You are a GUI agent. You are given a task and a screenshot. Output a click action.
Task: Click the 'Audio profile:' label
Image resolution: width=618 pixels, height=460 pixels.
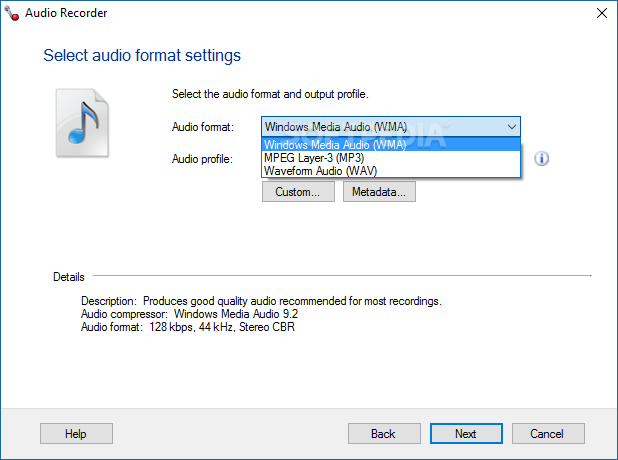(x=202, y=159)
